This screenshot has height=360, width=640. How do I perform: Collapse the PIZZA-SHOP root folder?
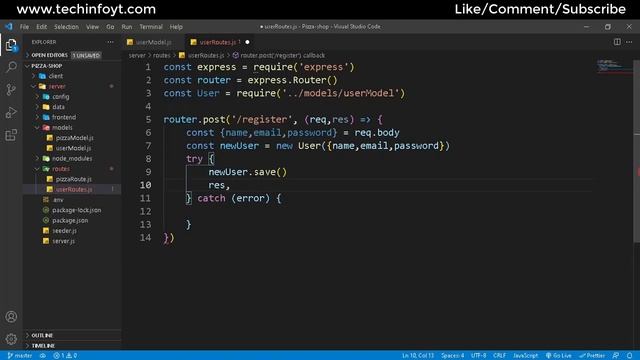coord(72,66)
